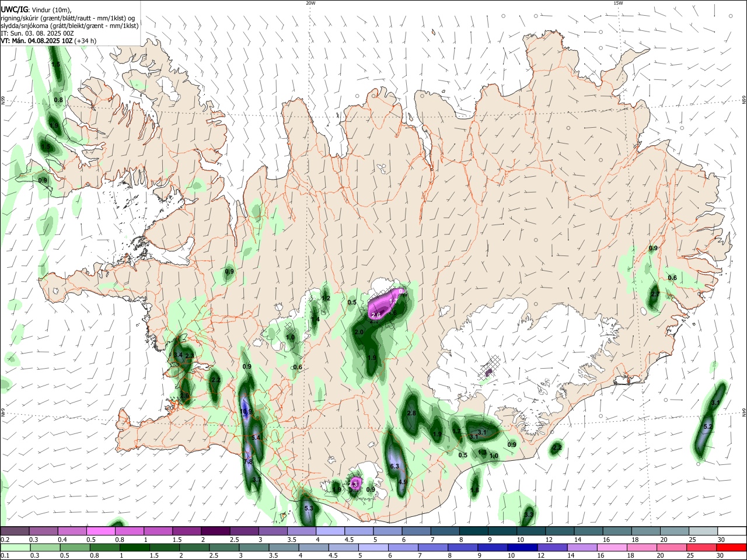This screenshot has width=747, height=560.
Task: Click the 'UWC/IG: Vindur (10m),' title text
Action: tap(36, 9)
